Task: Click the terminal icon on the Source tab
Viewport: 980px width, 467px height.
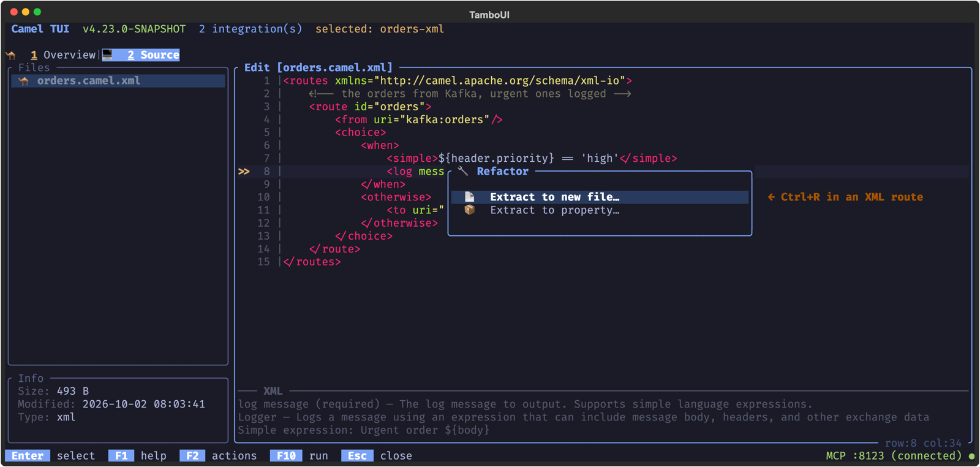Action: (108, 55)
